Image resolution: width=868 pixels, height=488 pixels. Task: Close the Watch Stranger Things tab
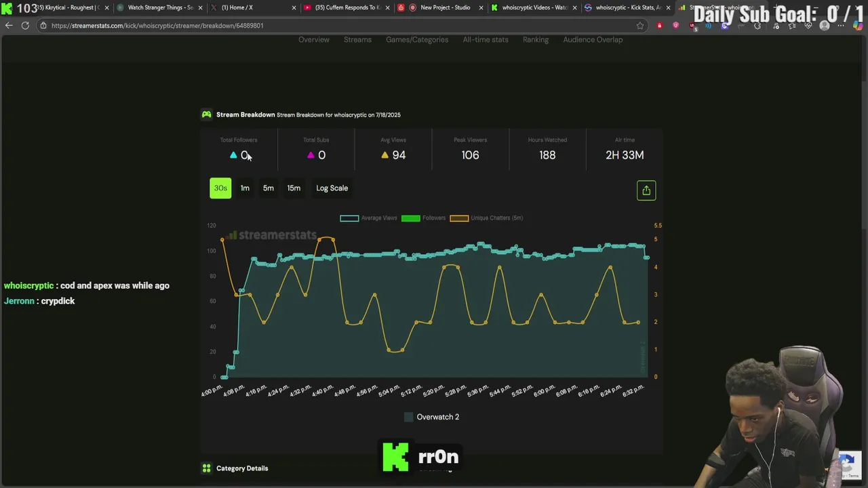click(x=200, y=7)
